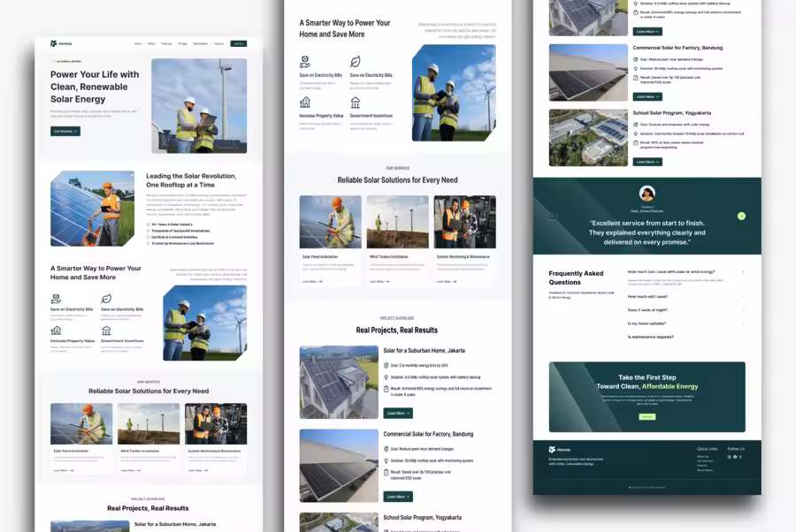The height and width of the screenshot is (532, 796).
Task: Click Learn More under Solar Panel Installation in the middle page
Action: pyautogui.click(x=312, y=282)
